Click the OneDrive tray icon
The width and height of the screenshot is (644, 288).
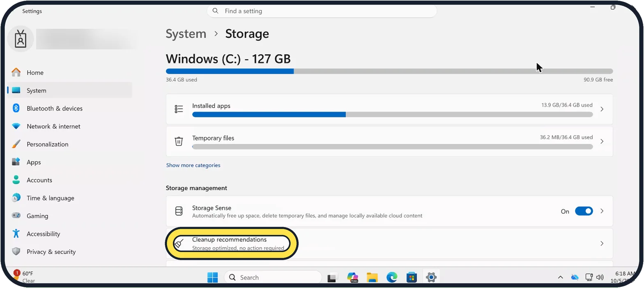click(x=575, y=277)
